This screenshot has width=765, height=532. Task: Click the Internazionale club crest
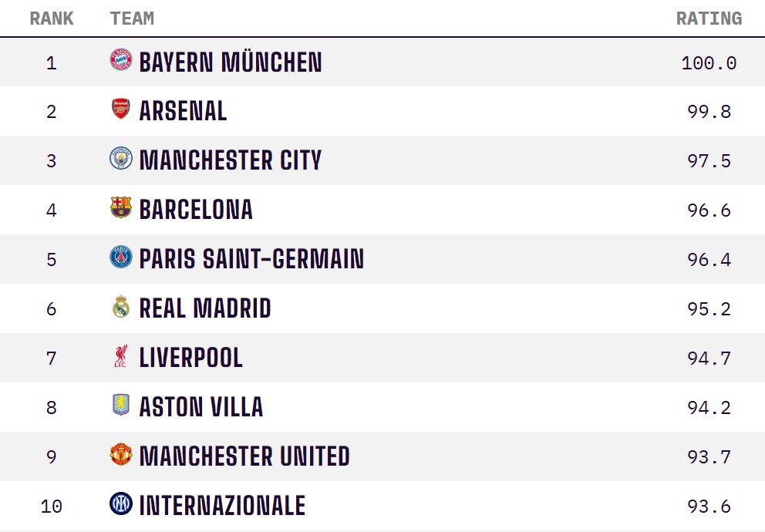point(121,505)
